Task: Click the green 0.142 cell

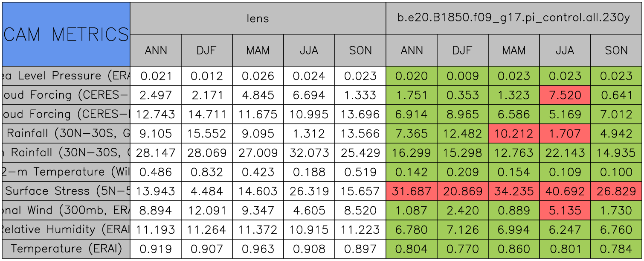Action: pyautogui.click(x=411, y=172)
